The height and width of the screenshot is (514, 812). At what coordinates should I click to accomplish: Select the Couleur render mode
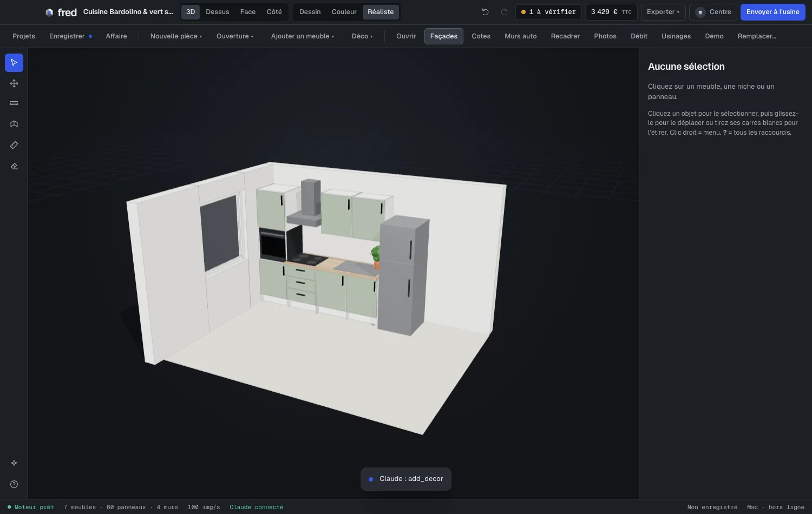[x=344, y=12]
